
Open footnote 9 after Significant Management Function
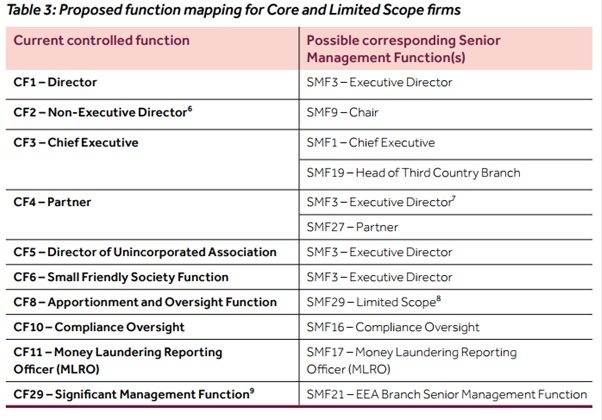[x=251, y=389]
